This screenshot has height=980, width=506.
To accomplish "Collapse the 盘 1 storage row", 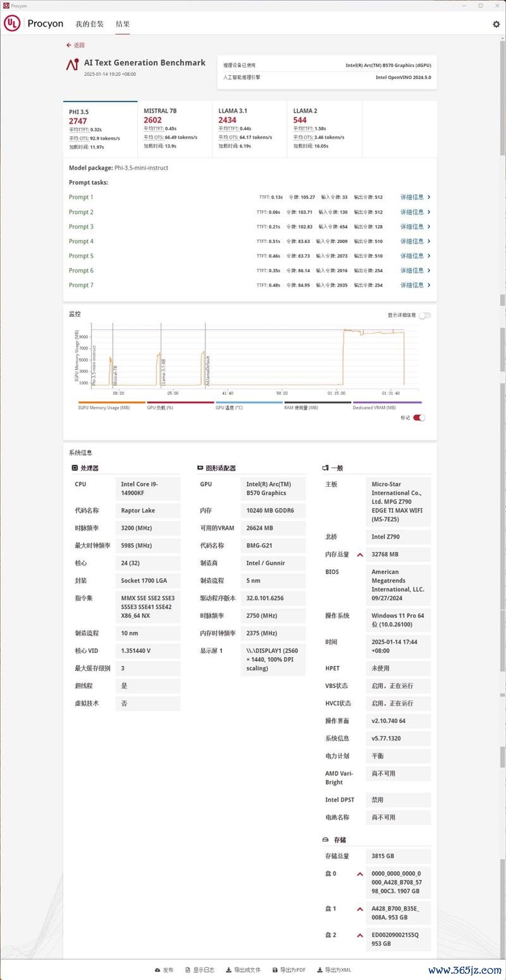I will pos(360,909).
